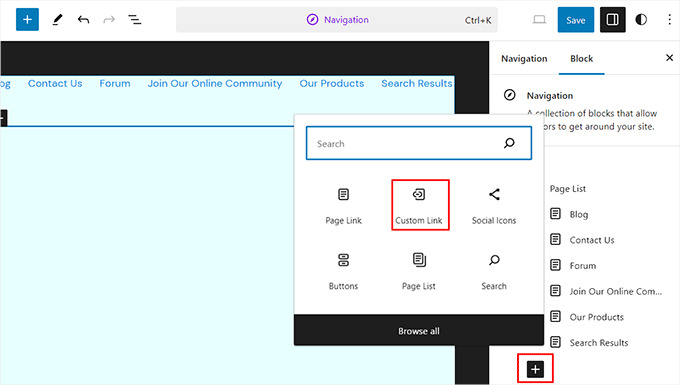Insert a Social Icons block
The image size is (680, 385).
[494, 206]
